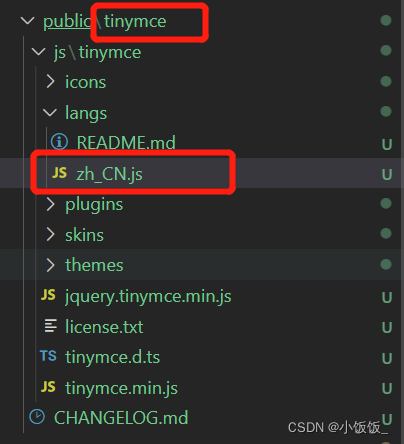Click the JS icon of tinymce.min.js
The width and height of the screenshot is (404, 444).
coord(48,387)
